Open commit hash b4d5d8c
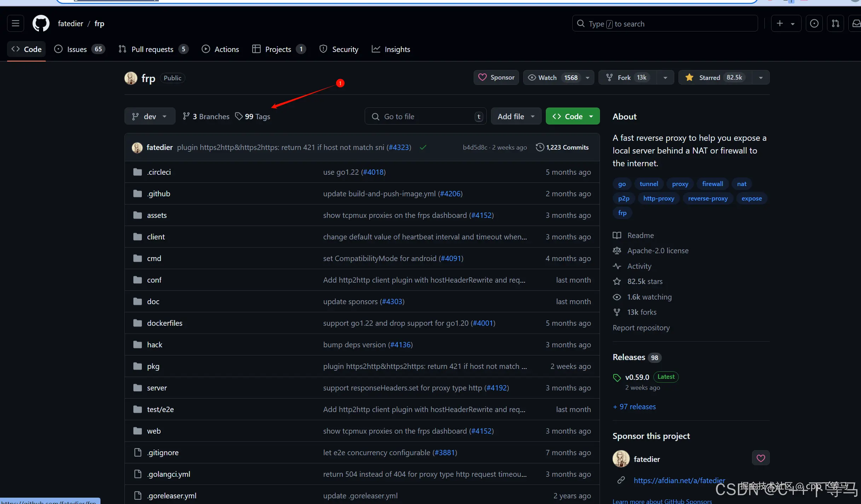The height and width of the screenshot is (504, 861). point(475,147)
